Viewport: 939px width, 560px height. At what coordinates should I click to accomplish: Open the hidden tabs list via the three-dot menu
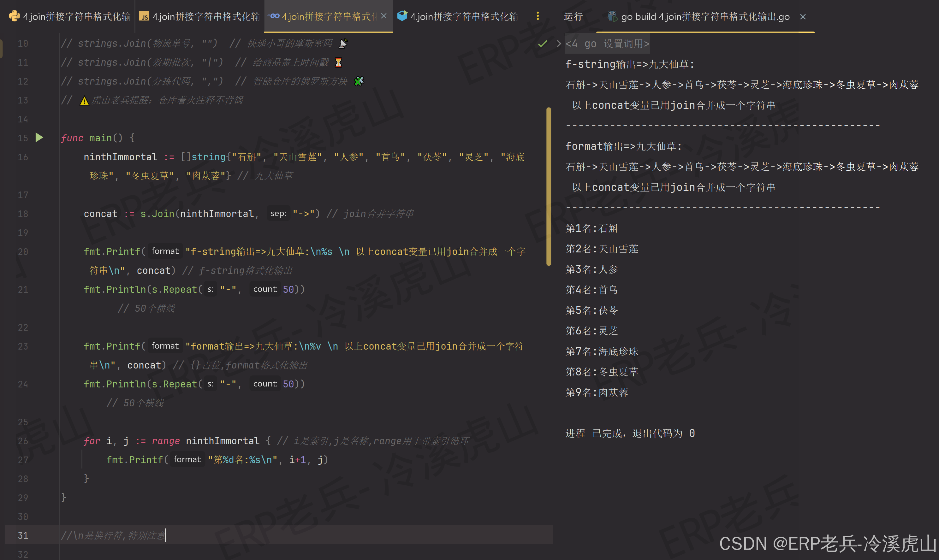(538, 16)
